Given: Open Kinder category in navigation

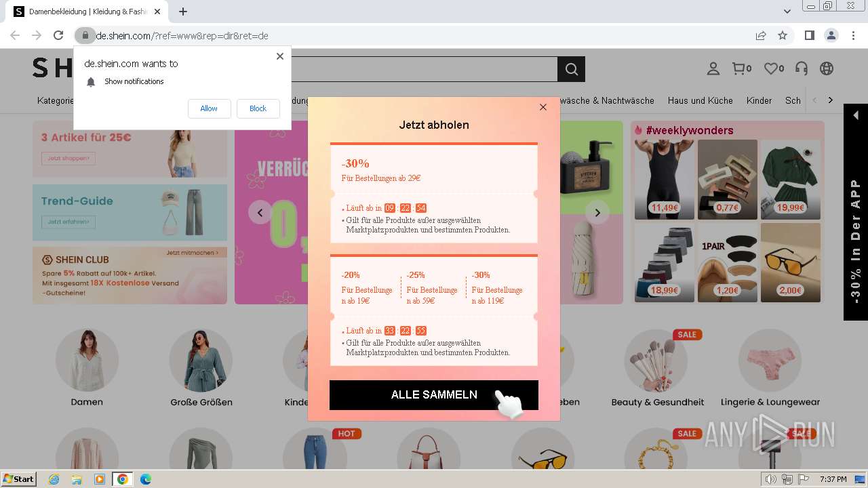Looking at the screenshot, I should click(759, 100).
